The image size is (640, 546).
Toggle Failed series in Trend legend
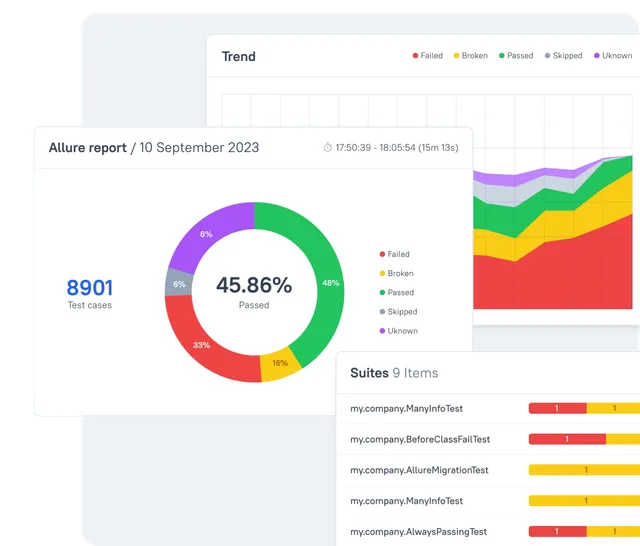427,55
